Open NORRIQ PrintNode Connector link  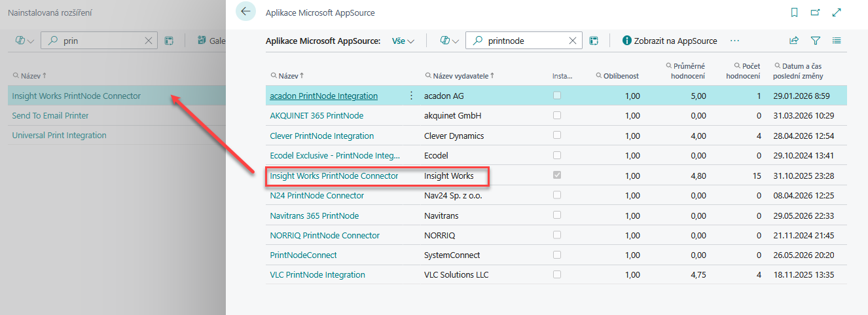click(x=325, y=235)
